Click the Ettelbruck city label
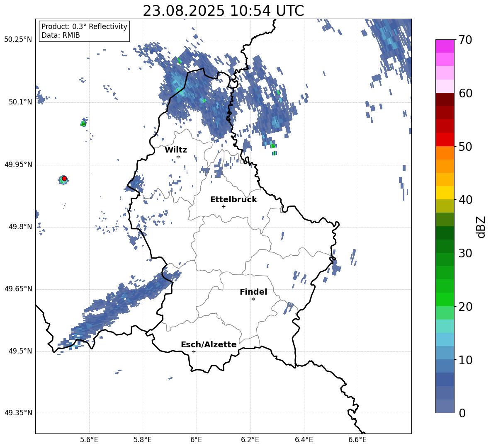The height and width of the screenshot is (448, 491). (x=233, y=200)
